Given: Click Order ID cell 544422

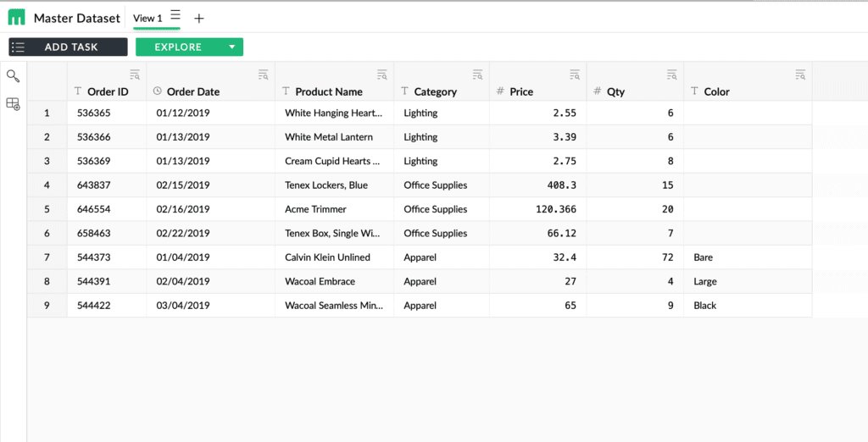Looking at the screenshot, I should (107, 306).
